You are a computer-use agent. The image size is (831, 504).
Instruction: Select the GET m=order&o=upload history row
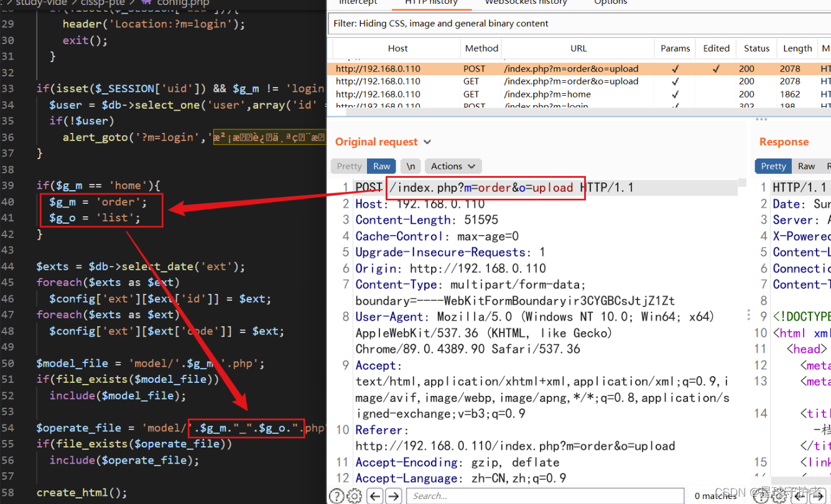[579, 81]
